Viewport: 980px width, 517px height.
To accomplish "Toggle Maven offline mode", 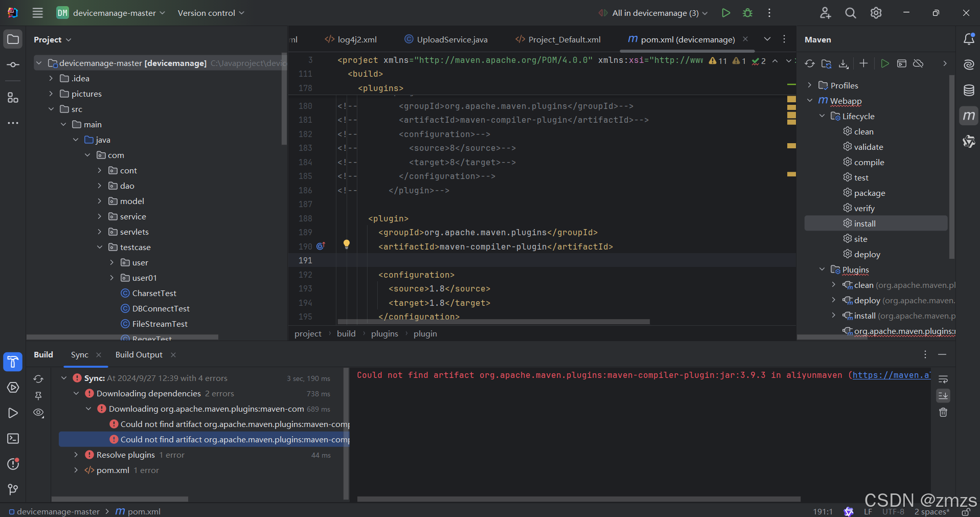I will tap(919, 63).
